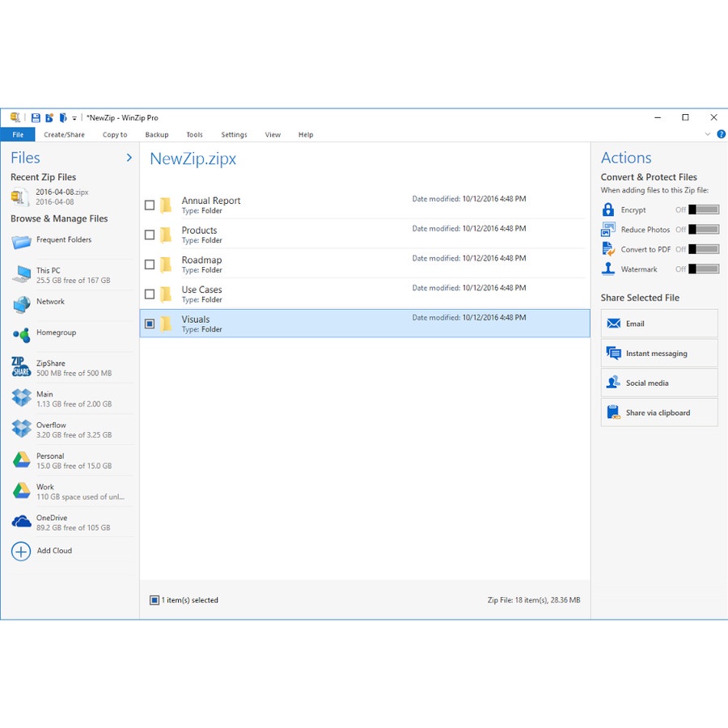Toggle the Reduce Photos switch on
Image resolution: width=728 pixels, height=728 pixels.
[x=704, y=230]
